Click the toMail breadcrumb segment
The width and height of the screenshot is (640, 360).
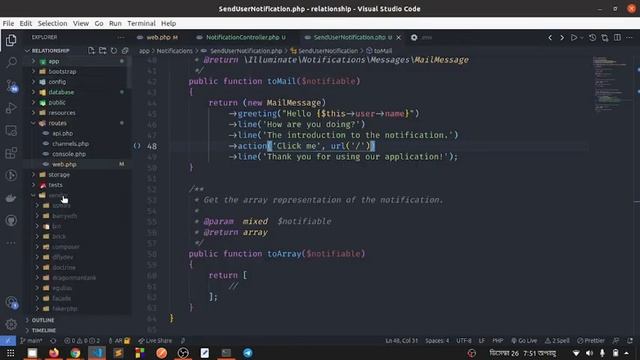pos(379,51)
